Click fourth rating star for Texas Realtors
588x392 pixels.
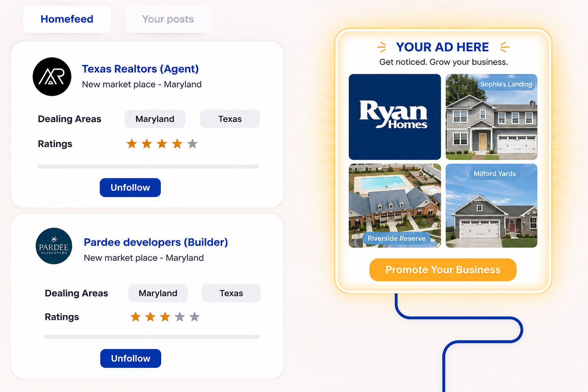click(x=177, y=144)
